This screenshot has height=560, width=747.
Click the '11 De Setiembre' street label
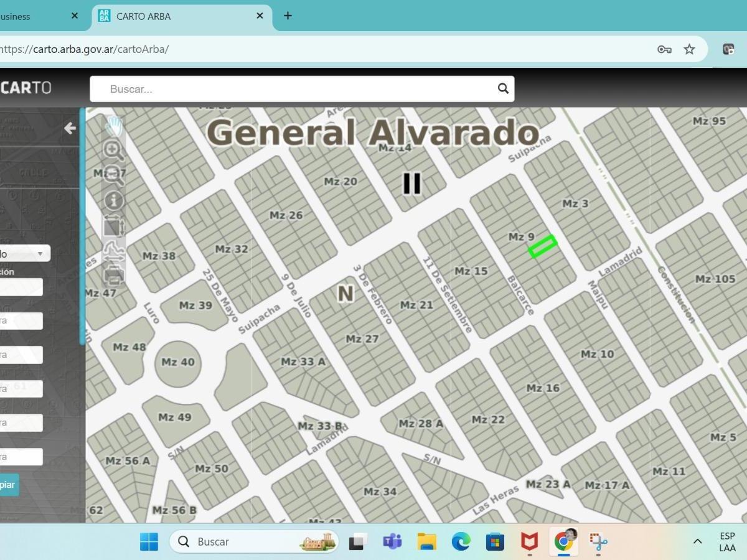[x=448, y=294]
